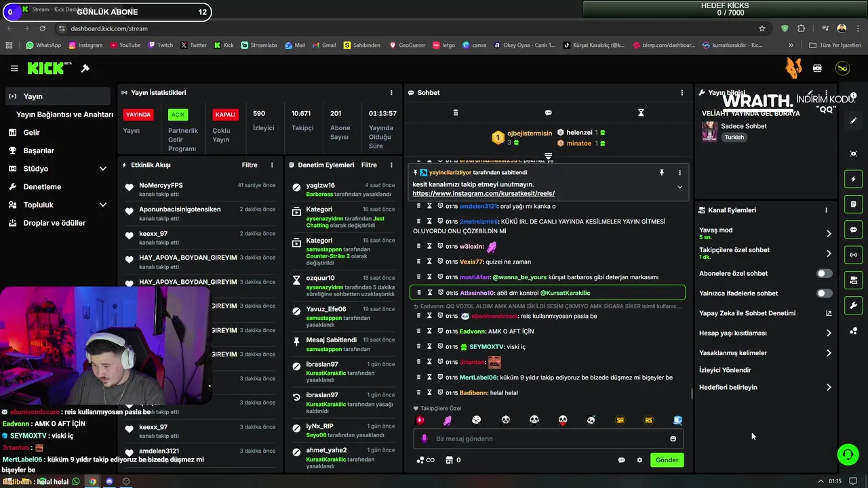Click the chat scrollbar
Viewport: 868px width, 488px height.
[x=691, y=393]
